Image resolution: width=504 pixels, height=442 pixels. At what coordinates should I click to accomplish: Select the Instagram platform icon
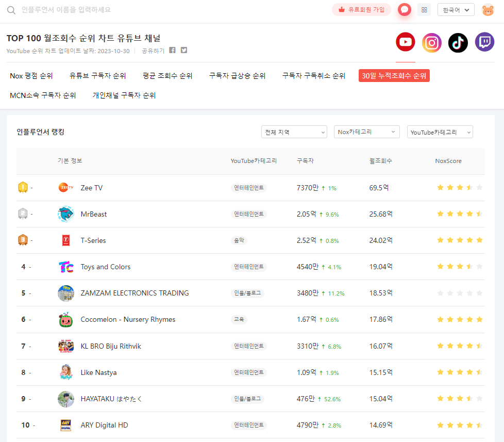click(432, 42)
